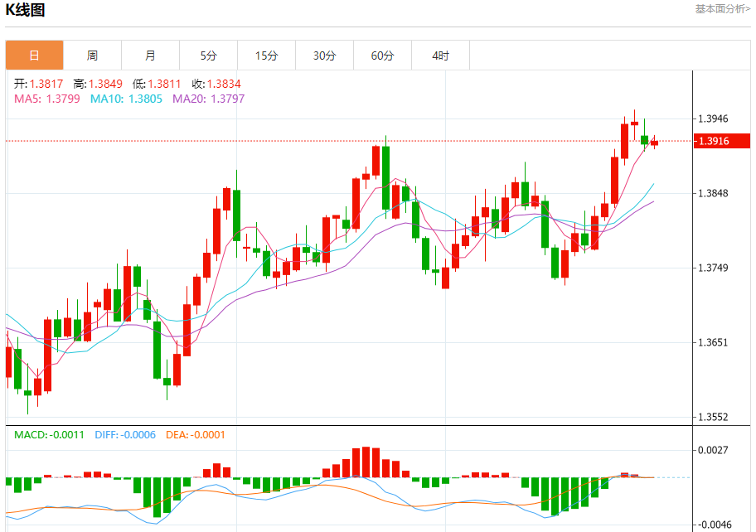
Task: Click the tallest red MACD histogram bar
Action: point(366,462)
